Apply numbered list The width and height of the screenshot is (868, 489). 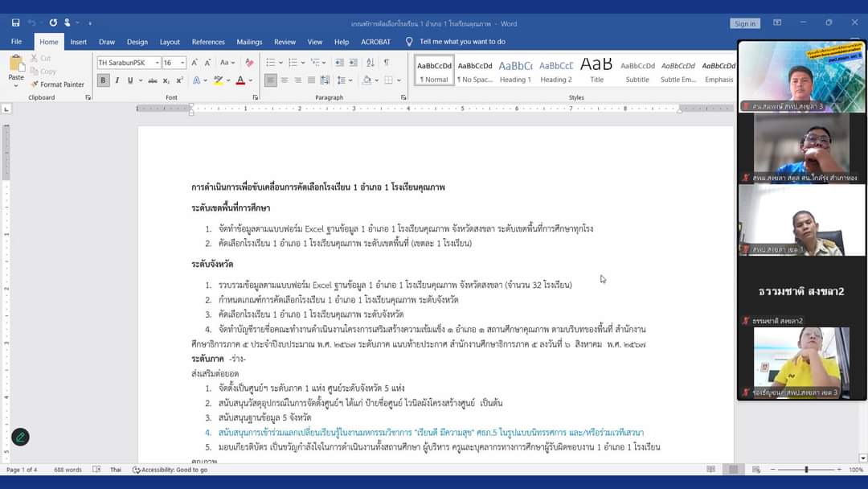click(293, 63)
